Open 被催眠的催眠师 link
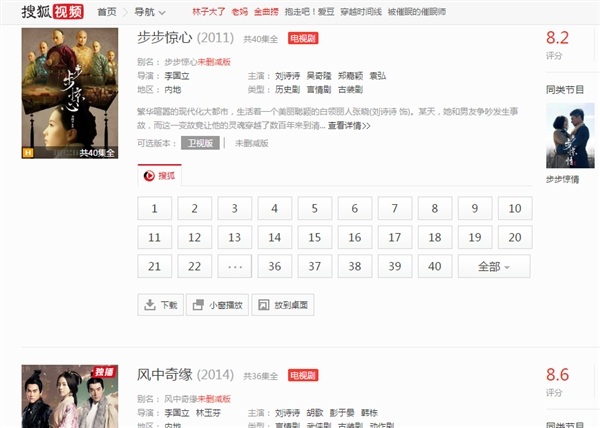The width and height of the screenshot is (600, 428). point(417,12)
